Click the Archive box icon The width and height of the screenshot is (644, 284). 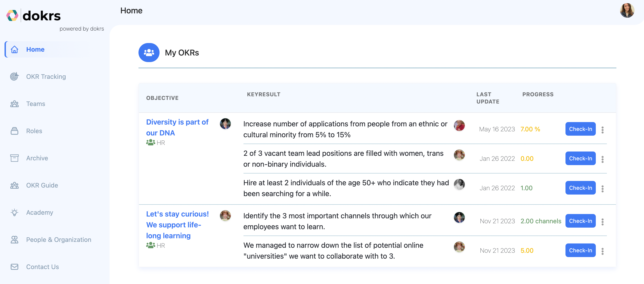pos(14,158)
